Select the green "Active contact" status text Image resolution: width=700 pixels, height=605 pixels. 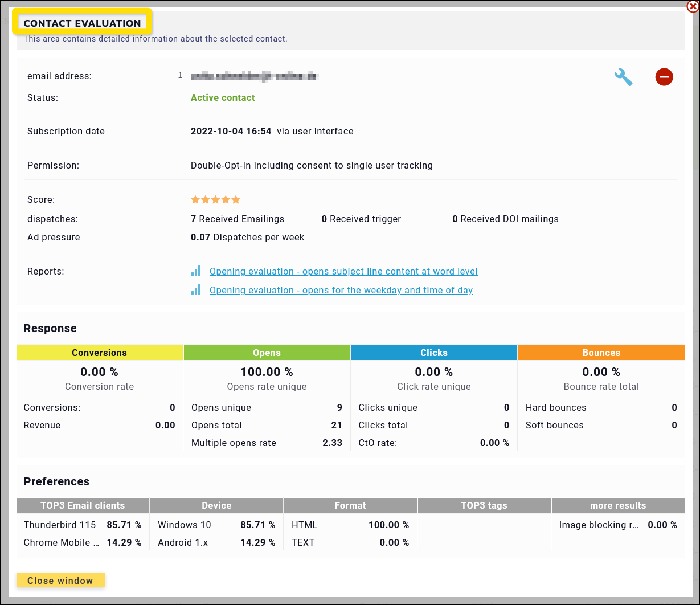click(223, 98)
